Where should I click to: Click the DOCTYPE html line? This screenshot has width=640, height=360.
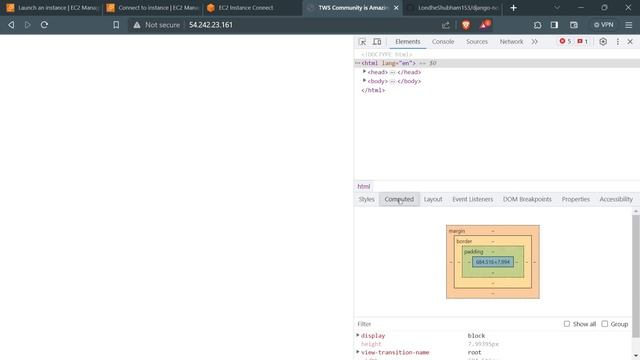pos(387,54)
